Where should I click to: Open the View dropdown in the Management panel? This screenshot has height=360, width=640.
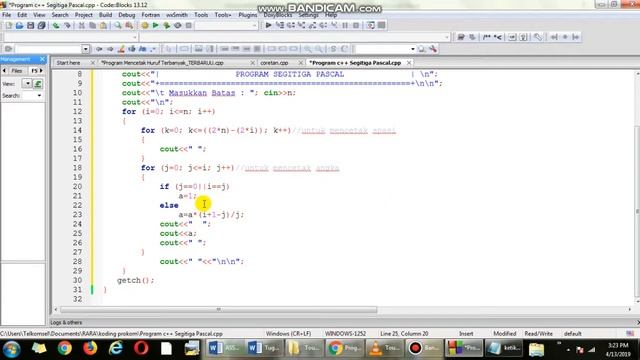pyautogui.click(x=27, y=84)
